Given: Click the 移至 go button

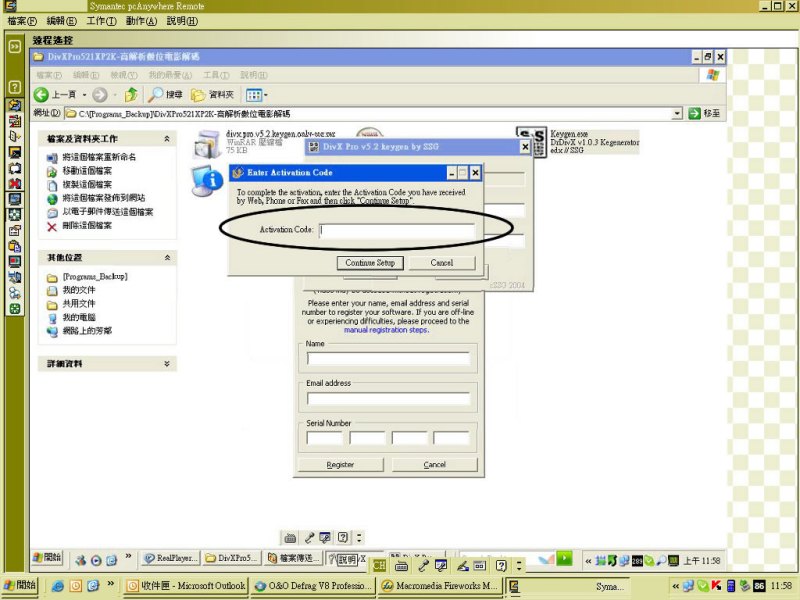Looking at the screenshot, I should click(705, 113).
